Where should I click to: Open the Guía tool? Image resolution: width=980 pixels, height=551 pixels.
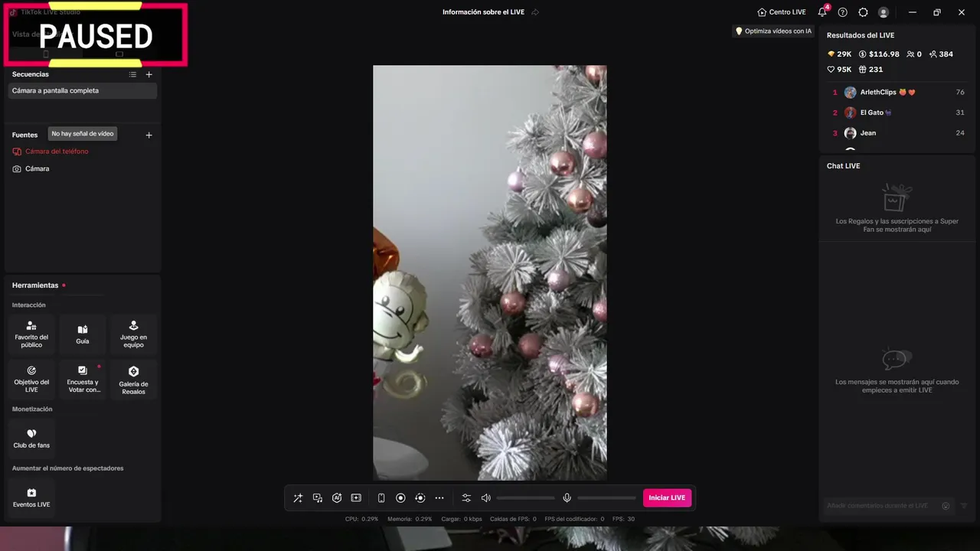[83, 334]
